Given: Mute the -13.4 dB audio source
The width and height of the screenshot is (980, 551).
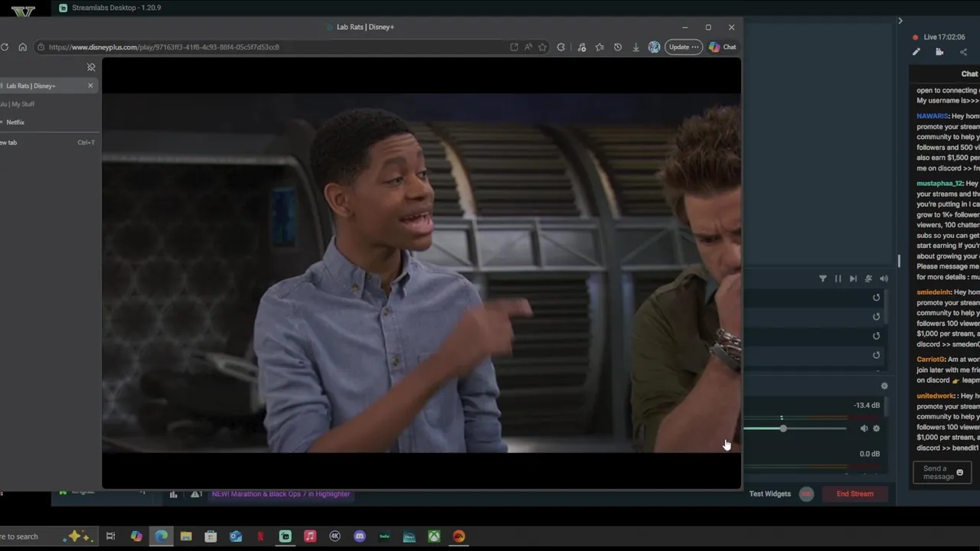Looking at the screenshot, I should pos(864,429).
